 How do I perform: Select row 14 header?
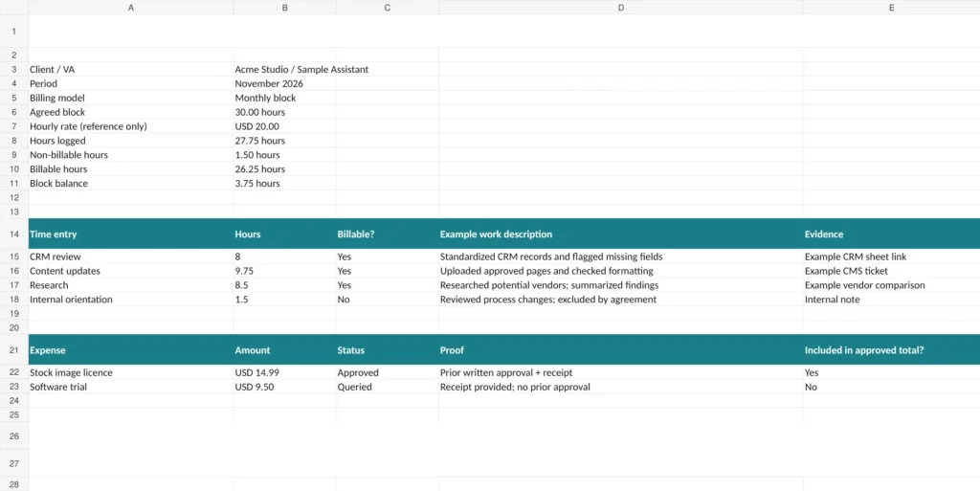point(13,234)
